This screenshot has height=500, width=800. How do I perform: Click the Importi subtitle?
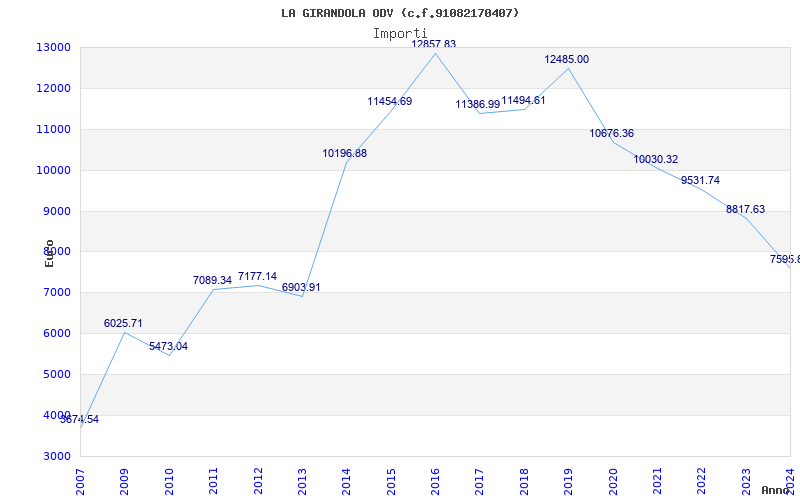(x=400, y=34)
